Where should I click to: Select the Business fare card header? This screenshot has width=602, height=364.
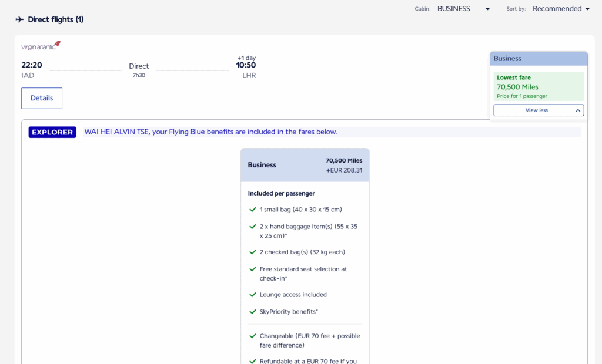[x=305, y=165]
